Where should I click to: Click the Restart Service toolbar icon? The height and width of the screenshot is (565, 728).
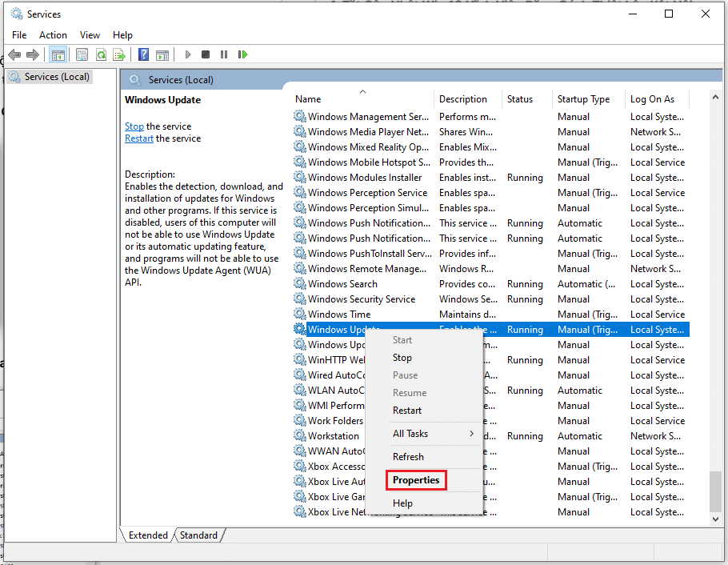tap(242, 55)
